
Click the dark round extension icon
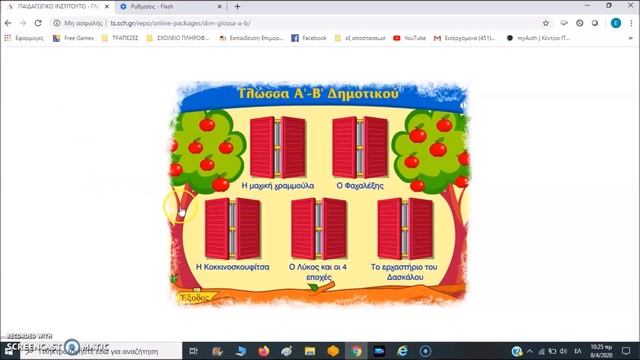(x=595, y=23)
